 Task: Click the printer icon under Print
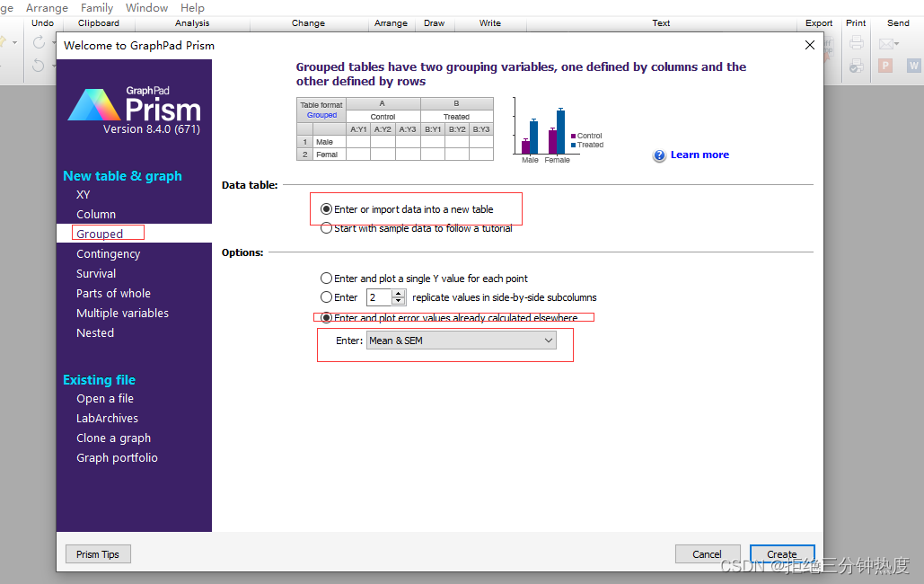coord(857,43)
